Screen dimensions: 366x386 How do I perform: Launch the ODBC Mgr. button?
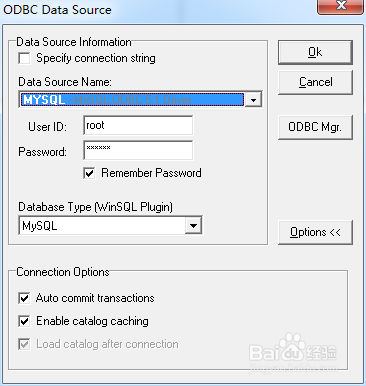[315, 127]
